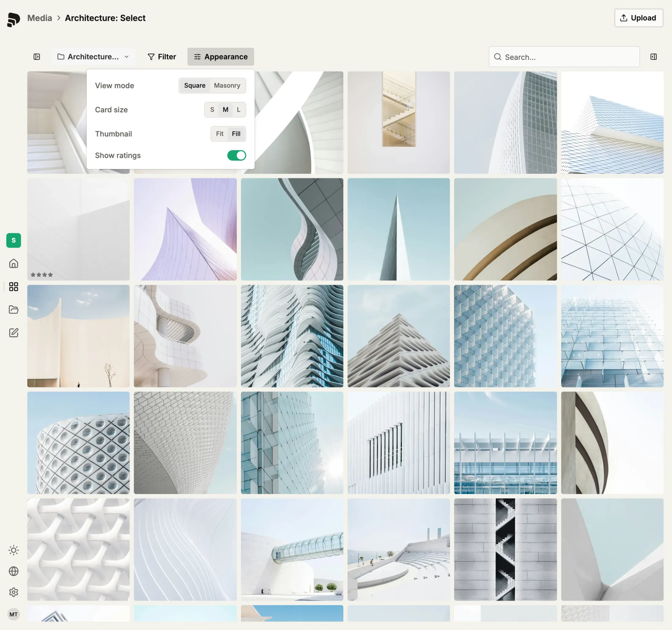Click the breadcrumb chevron after Media
The image size is (672, 630).
point(58,18)
